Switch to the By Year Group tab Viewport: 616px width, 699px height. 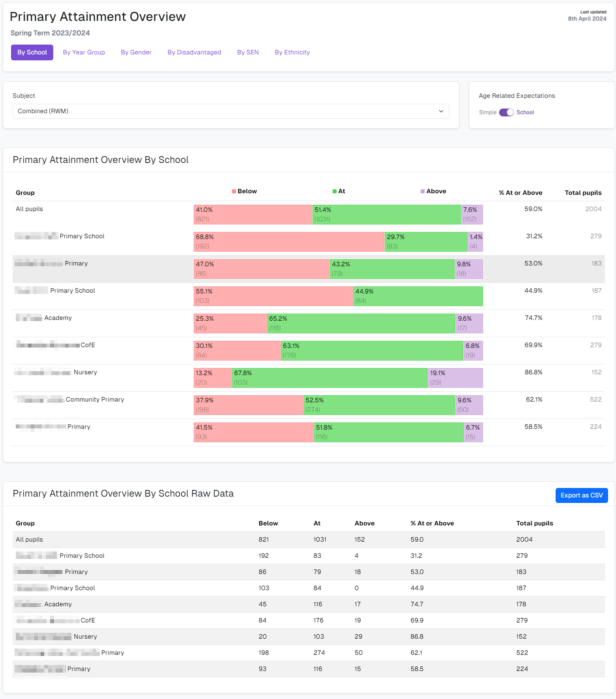[x=84, y=52]
